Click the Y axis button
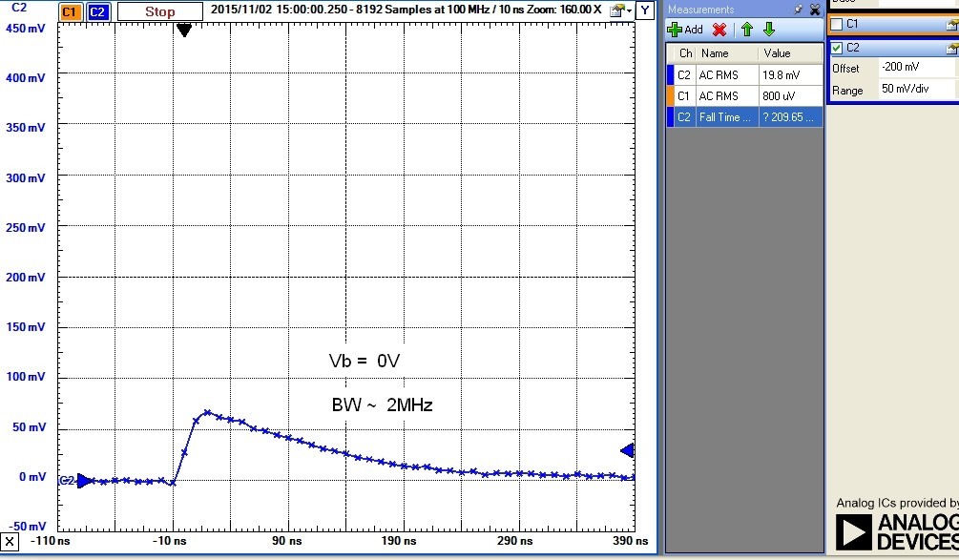Screen dimensions: 959x560 click(x=646, y=11)
